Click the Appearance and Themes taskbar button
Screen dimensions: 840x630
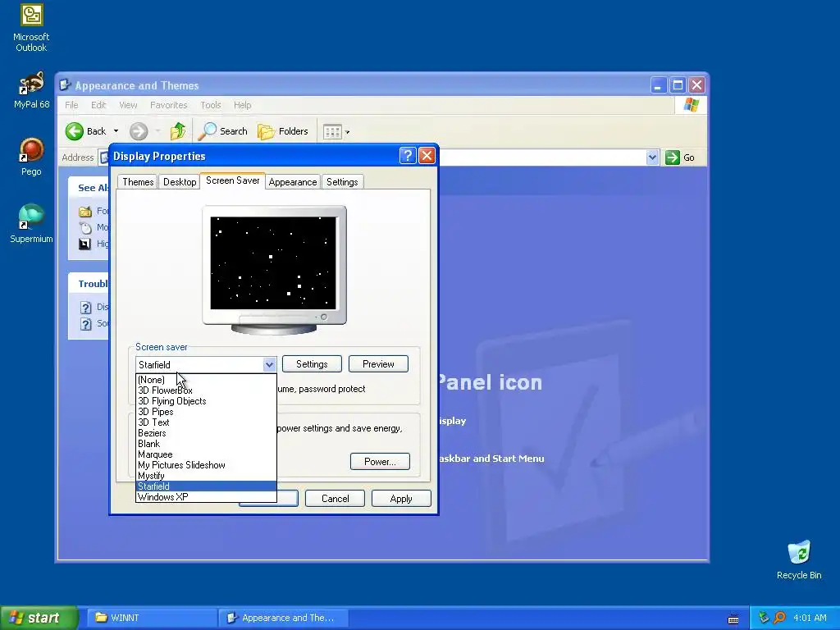(284, 618)
